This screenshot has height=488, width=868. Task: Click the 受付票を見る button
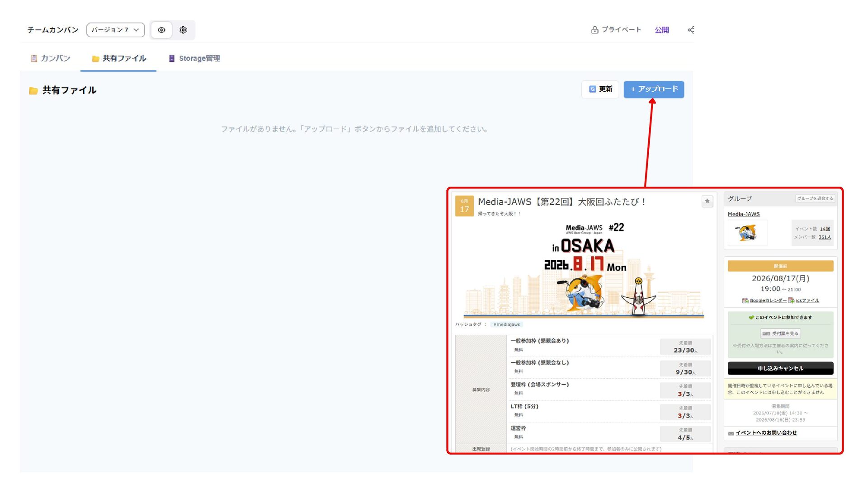click(x=781, y=333)
